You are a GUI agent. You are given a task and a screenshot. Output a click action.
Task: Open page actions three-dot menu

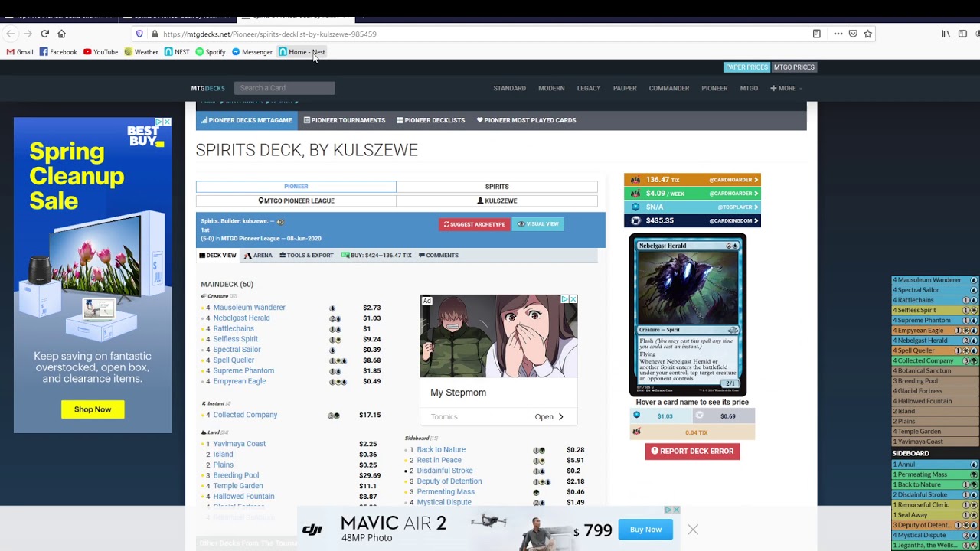[x=838, y=34]
